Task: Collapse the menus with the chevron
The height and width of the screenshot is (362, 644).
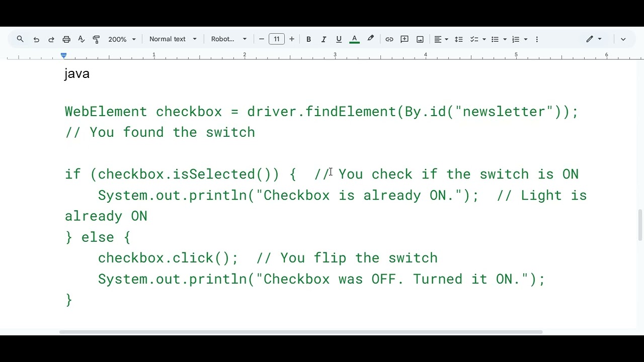Action: (623, 39)
